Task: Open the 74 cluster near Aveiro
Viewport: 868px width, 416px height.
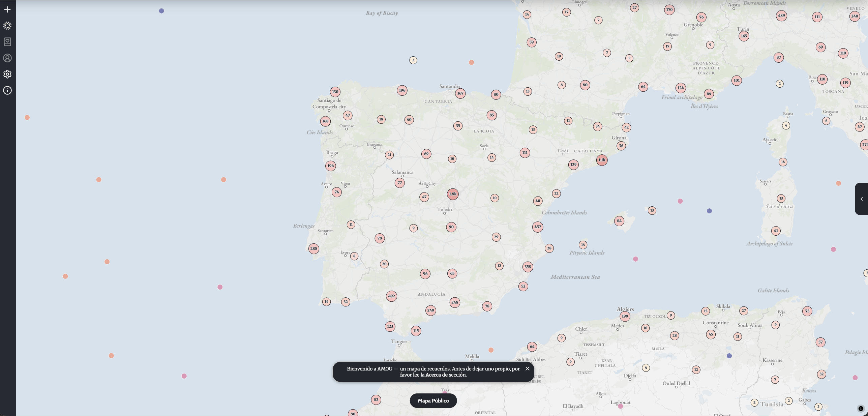Action: [x=337, y=192]
